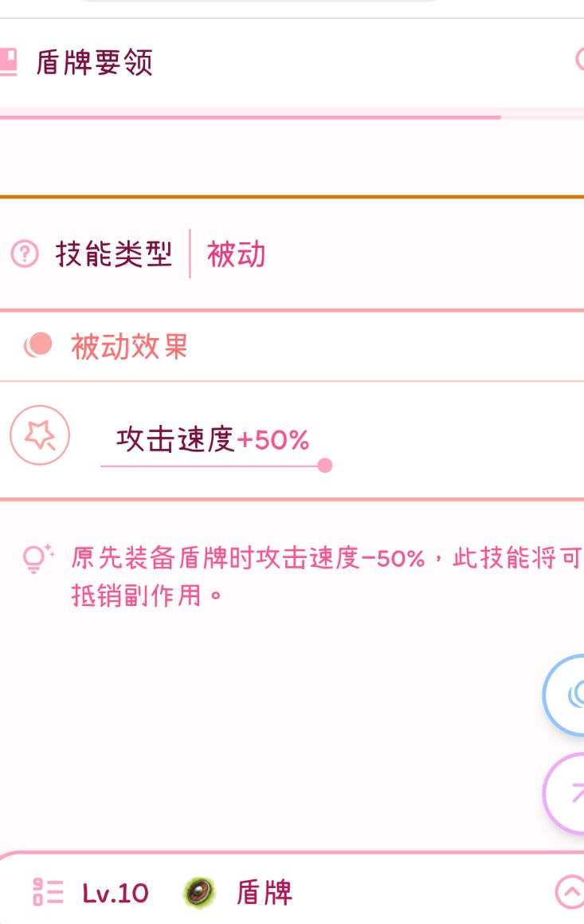Click the level list icon

click(48, 892)
